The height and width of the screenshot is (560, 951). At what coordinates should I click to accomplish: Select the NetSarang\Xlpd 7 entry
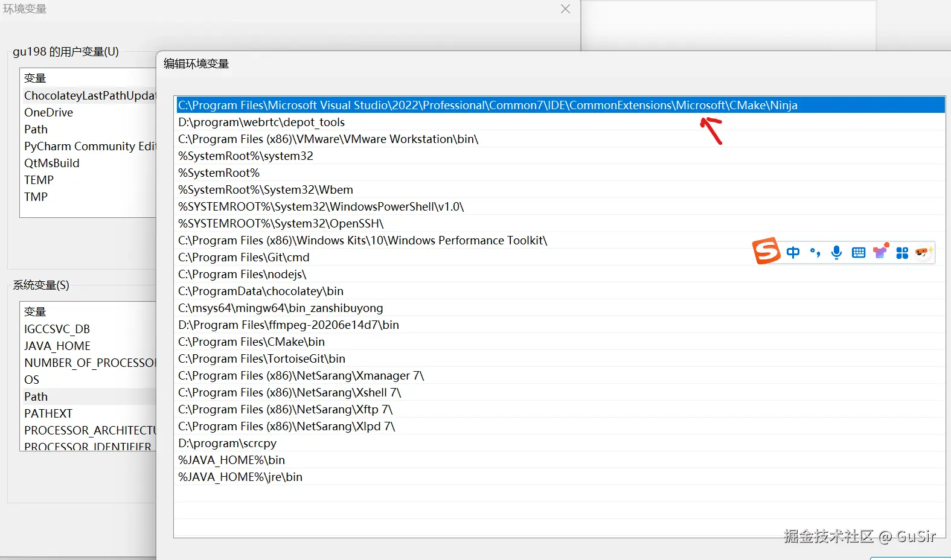coord(560,426)
